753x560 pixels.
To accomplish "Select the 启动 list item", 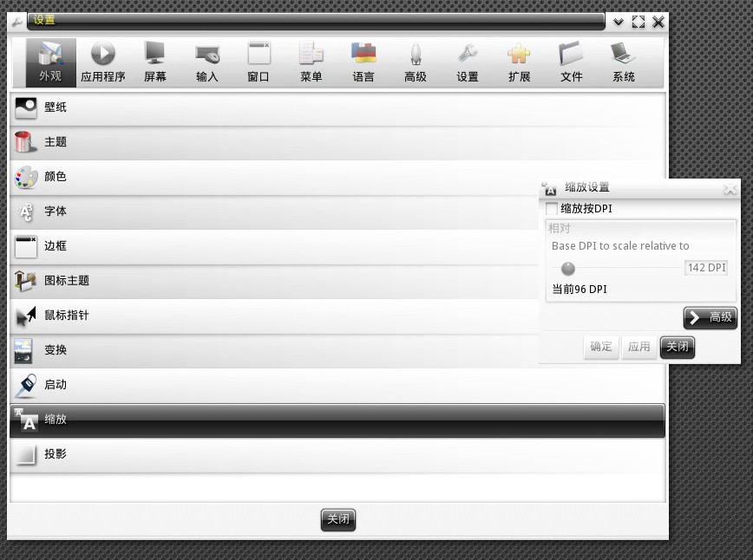I will 337,386.
